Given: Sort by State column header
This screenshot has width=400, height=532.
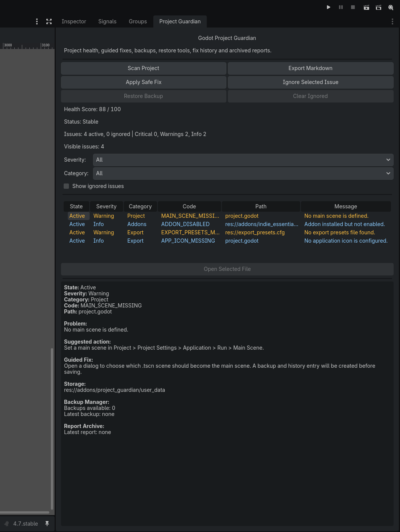Looking at the screenshot, I should pyautogui.click(x=76, y=206).
